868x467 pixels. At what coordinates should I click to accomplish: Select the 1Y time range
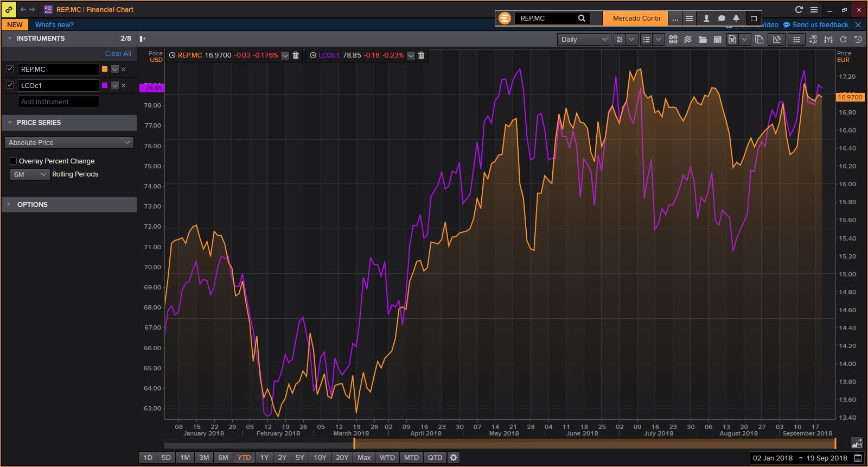click(x=264, y=458)
